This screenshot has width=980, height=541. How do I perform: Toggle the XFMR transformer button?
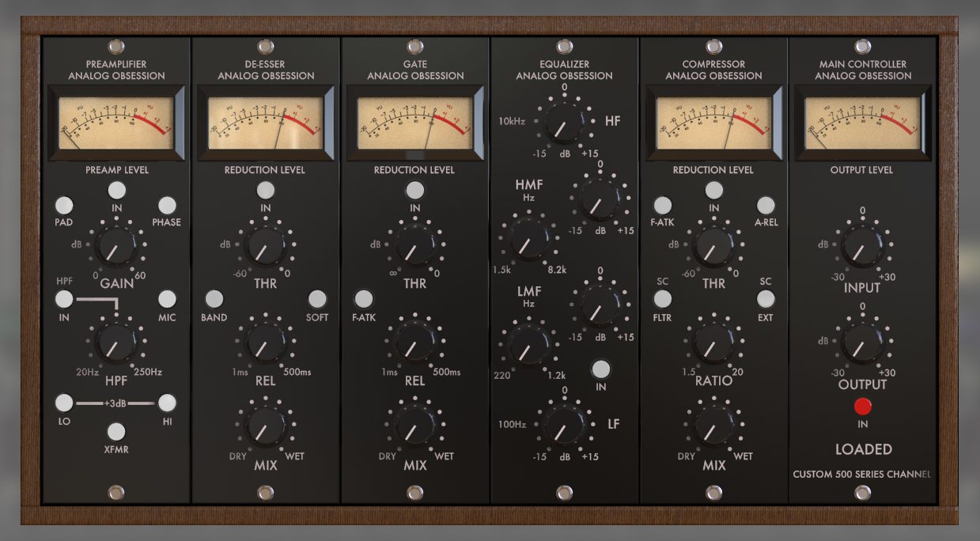116,431
